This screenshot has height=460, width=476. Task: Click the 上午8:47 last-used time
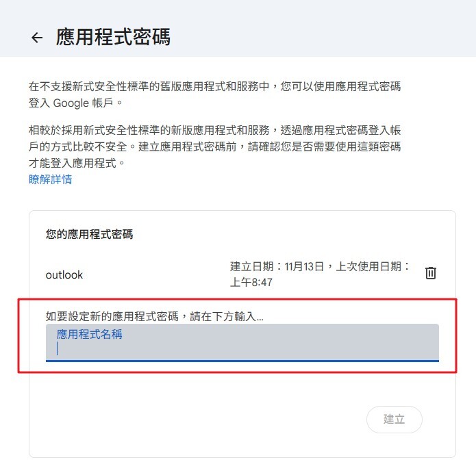pos(251,282)
